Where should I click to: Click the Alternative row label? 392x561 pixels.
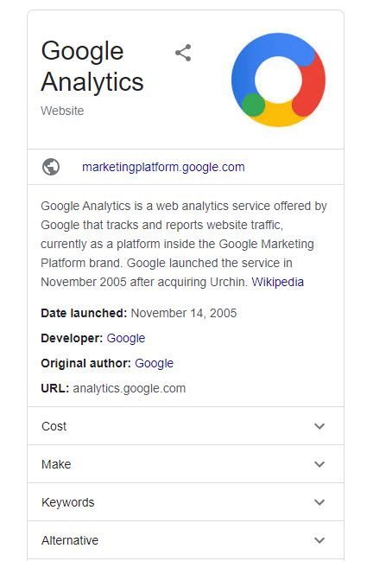(x=70, y=540)
